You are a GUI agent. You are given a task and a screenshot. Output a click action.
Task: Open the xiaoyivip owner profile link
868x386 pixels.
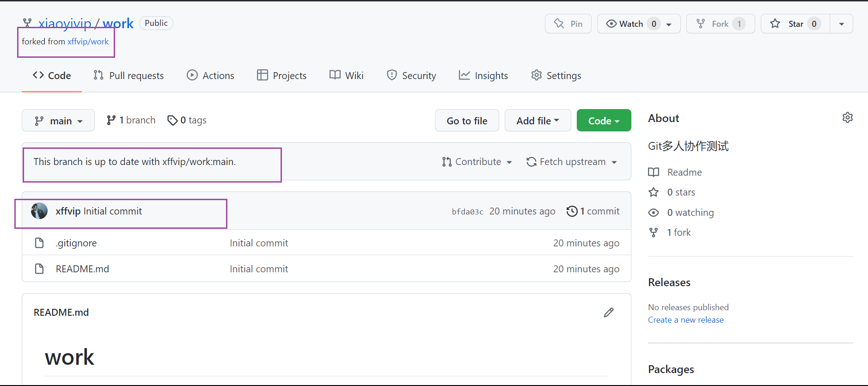pos(65,23)
